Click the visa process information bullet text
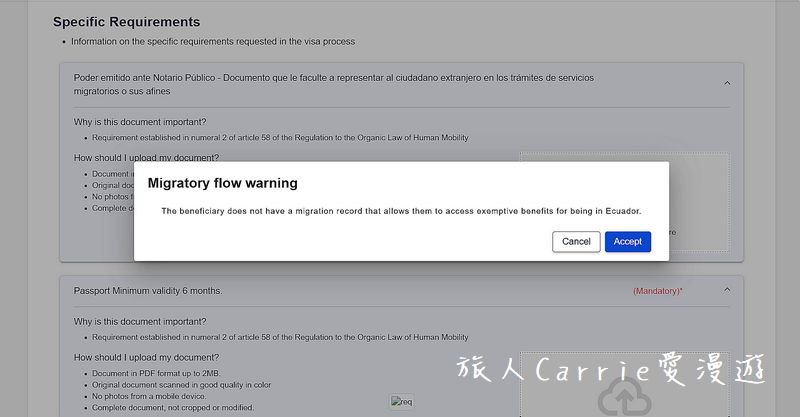 point(213,41)
